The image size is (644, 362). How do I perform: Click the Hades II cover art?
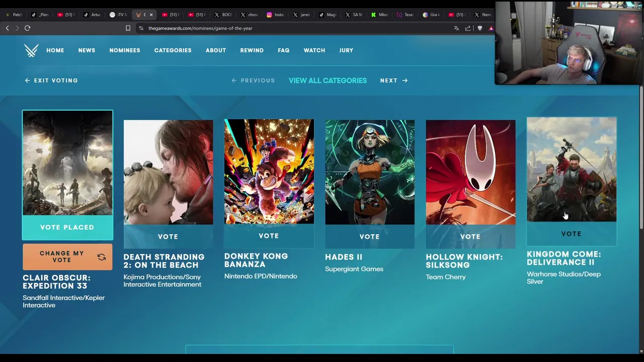point(370,172)
